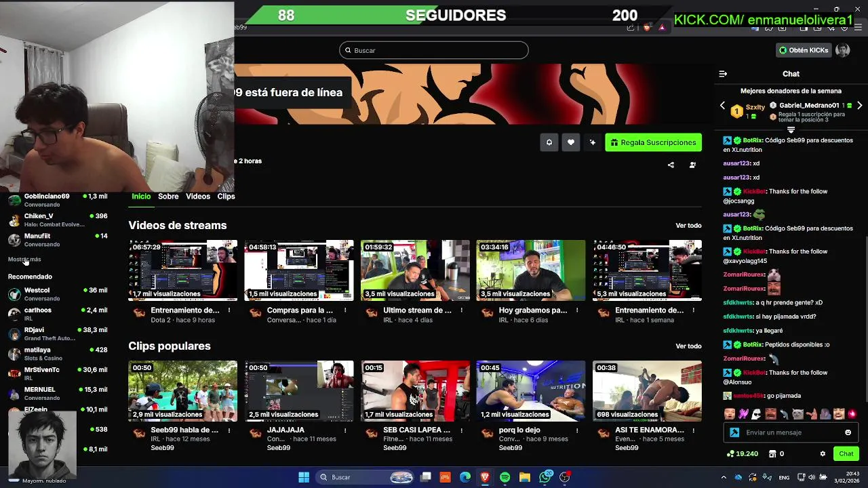Open options menu for Hoy grabamos pa video
The height and width of the screenshot is (488, 868).
click(577, 310)
